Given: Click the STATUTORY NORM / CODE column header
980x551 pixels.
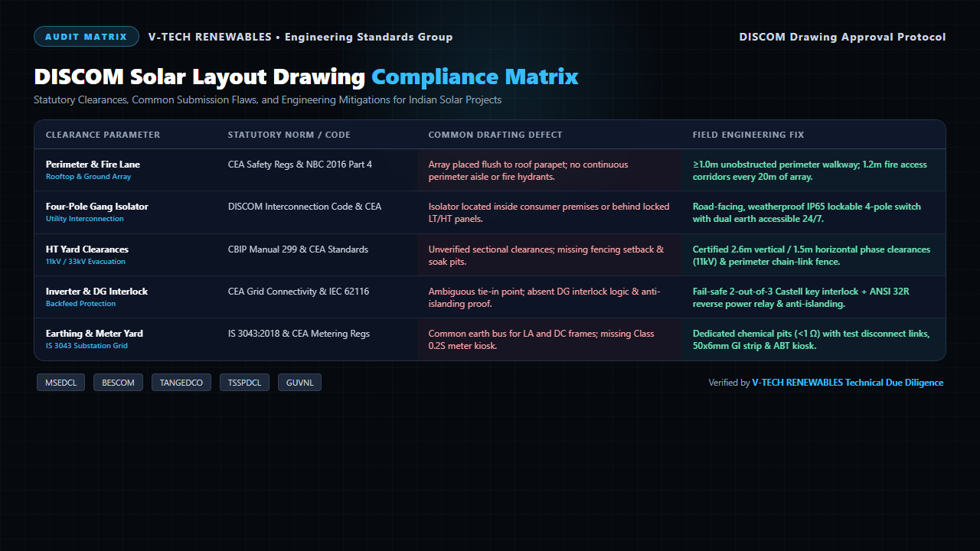Looking at the screenshot, I should point(289,135).
